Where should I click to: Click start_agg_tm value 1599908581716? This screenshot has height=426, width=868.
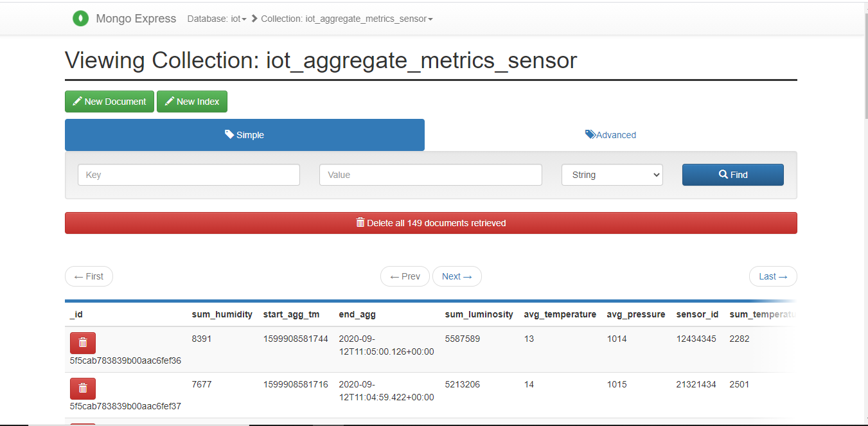[296, 384]
